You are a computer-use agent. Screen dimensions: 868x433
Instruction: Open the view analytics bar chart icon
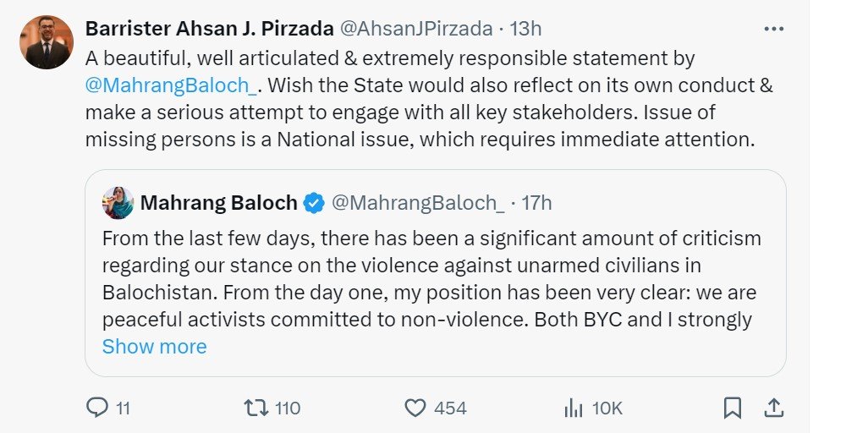(x=574, y=408)
